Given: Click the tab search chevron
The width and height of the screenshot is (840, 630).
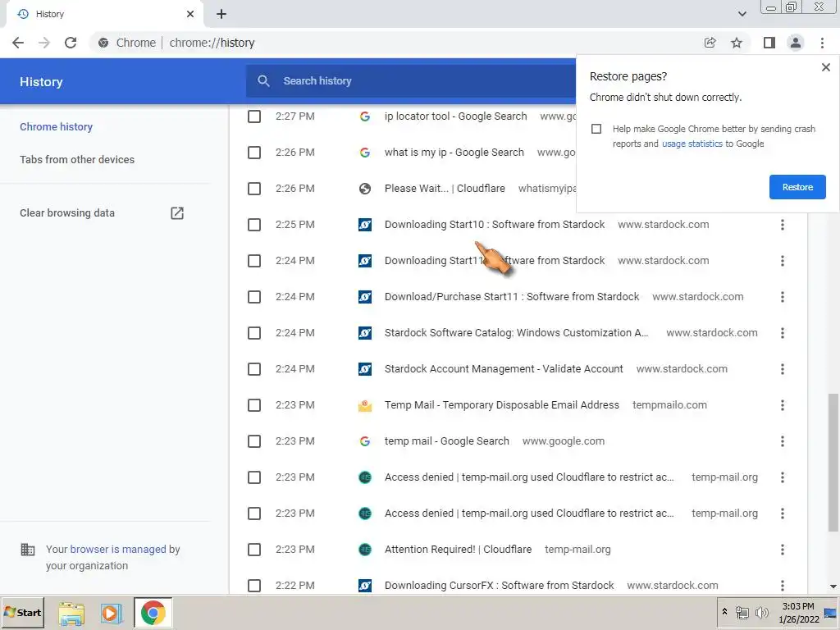Looking at the screenshot, I should coord(742,14).
